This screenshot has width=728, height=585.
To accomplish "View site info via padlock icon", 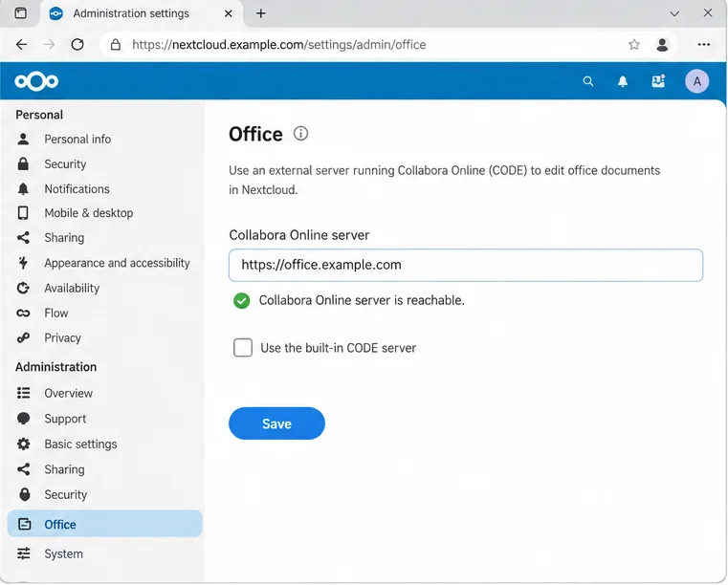I will coord(116,45).
